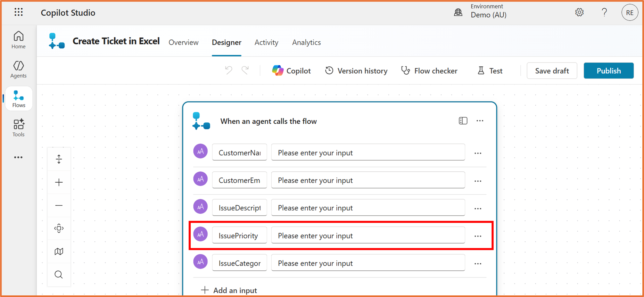Fit flow to view icon
This screenshot has width=644, height=297.
pos(59,228)
